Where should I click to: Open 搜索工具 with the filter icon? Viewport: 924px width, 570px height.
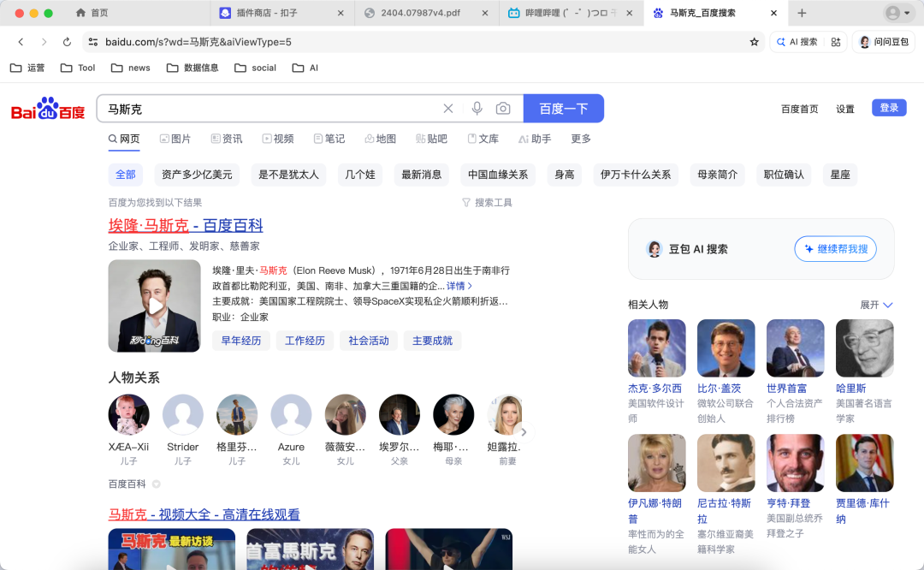pyautogui.click(x=486, y=202)
